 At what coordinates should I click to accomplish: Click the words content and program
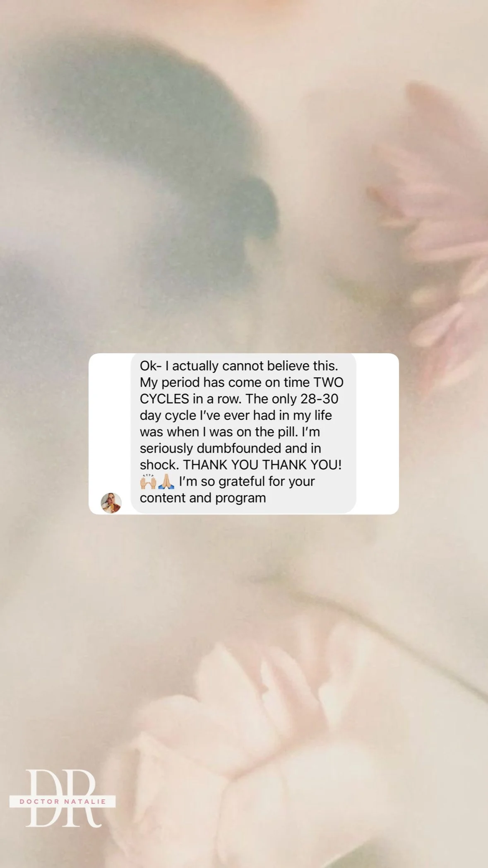[x=203, y=498]
